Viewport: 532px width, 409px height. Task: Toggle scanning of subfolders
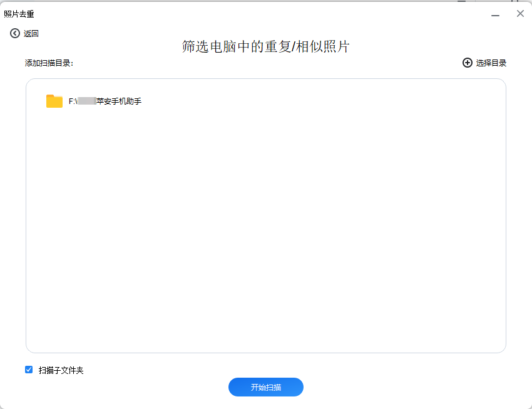28,370
